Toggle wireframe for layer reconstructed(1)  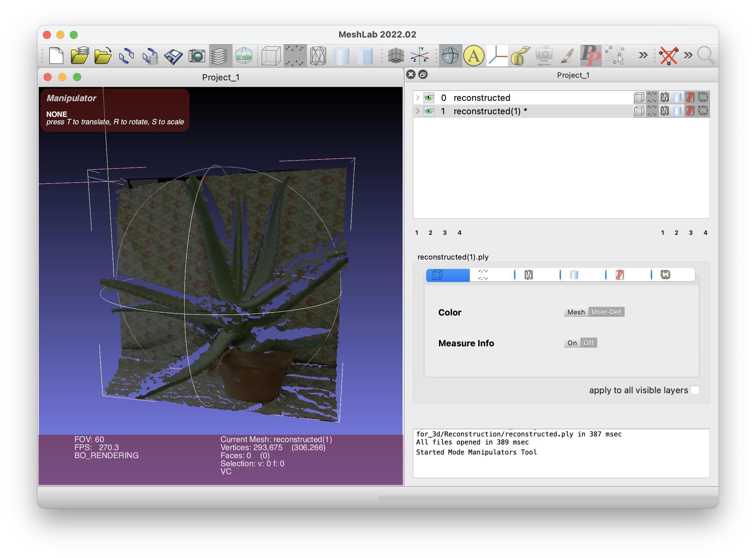pyautogui.click(x=665, y=111)
